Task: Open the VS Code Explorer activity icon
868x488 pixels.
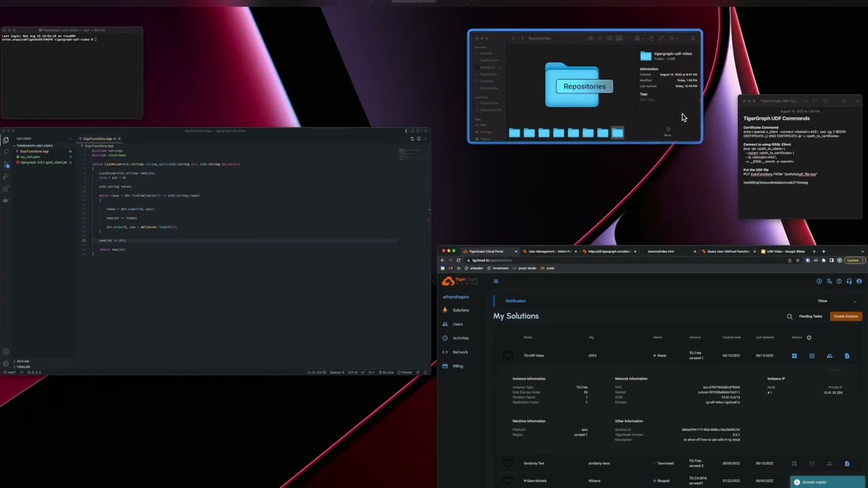Action: [x=5, y=140]
